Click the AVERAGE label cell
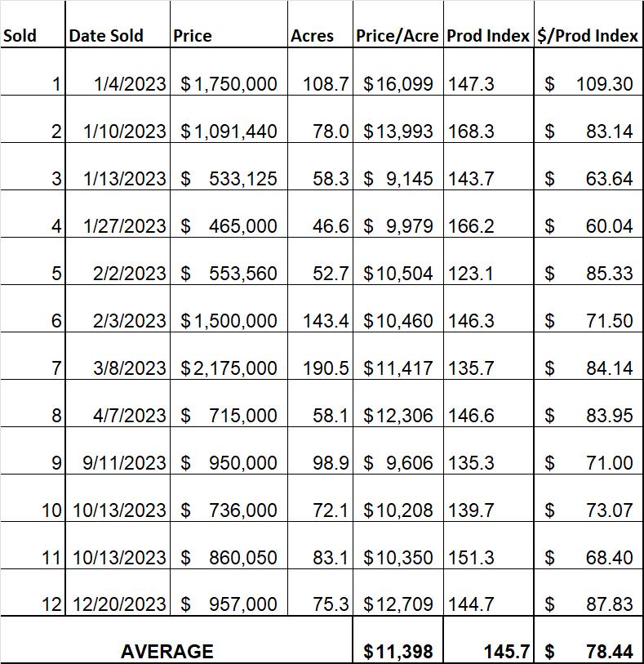 176,639
